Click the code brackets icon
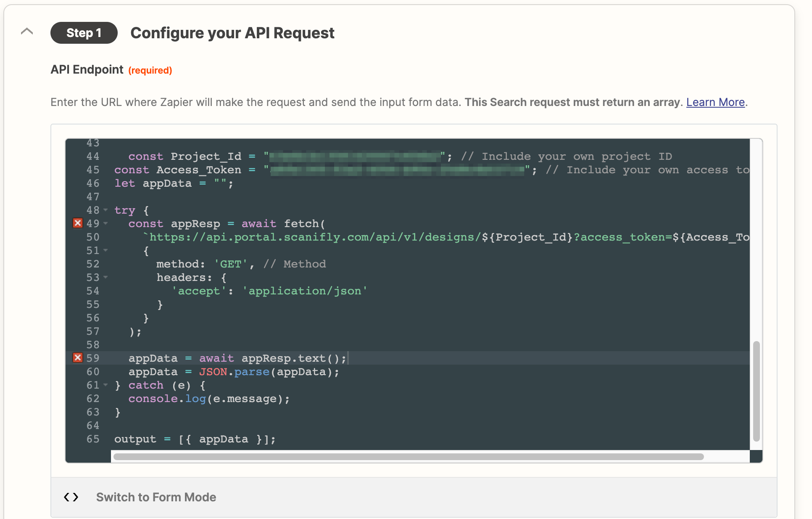The image size is (812, 519). (x=71, y=497)
